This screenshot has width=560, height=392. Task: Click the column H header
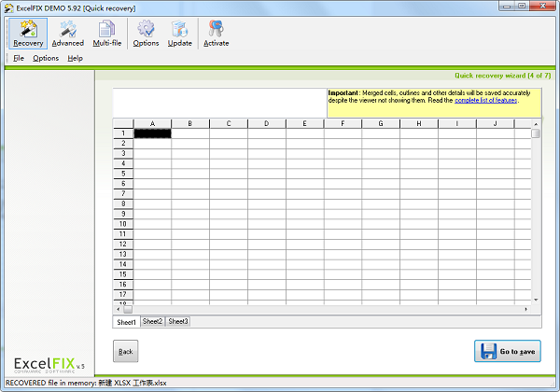click(x=418, y=123)
